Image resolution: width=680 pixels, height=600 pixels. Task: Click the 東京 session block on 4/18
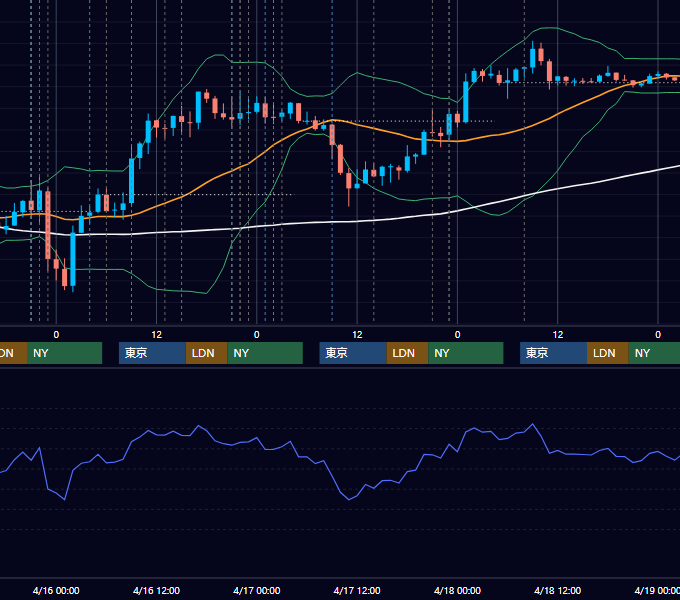click(x=553, y=353)
